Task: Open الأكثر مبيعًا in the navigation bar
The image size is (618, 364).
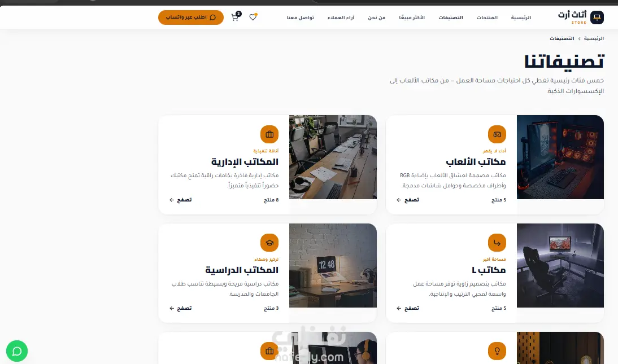Action: tap(412, 17)
